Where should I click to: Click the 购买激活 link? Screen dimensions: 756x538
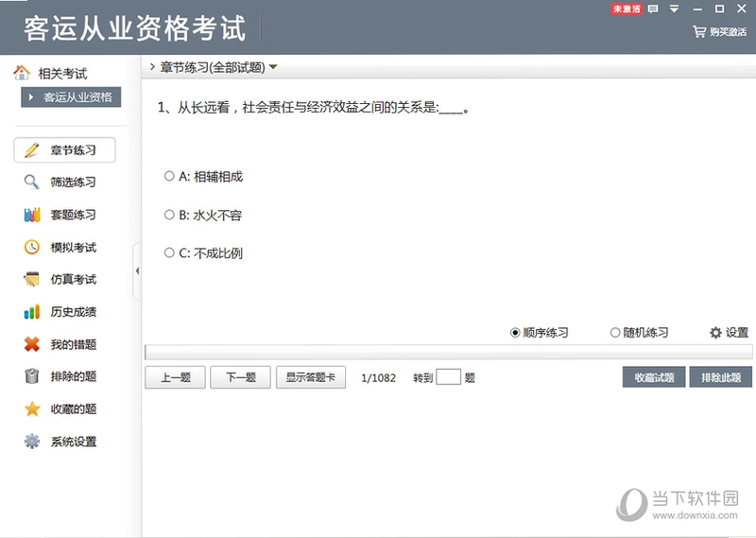pyautogui.click(x=728, y=32)
